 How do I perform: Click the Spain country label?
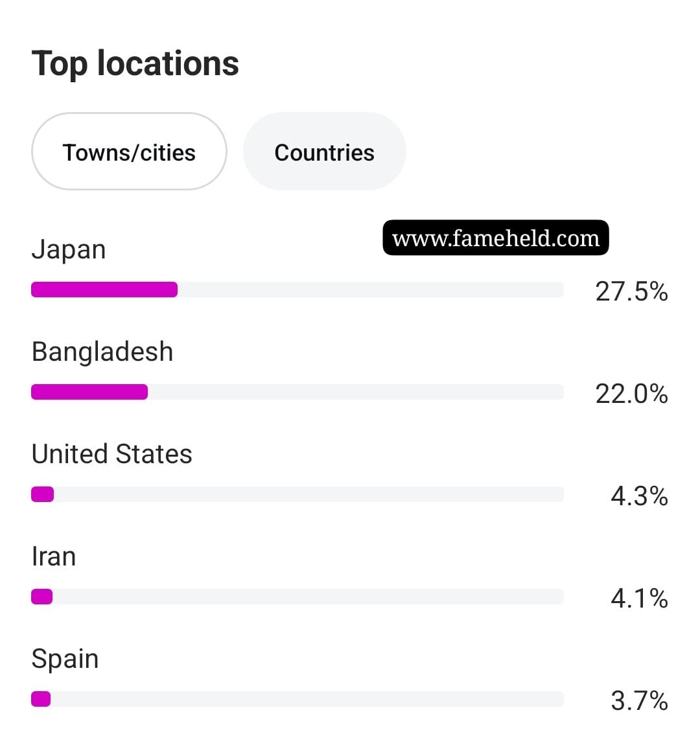tap(65, 659)
